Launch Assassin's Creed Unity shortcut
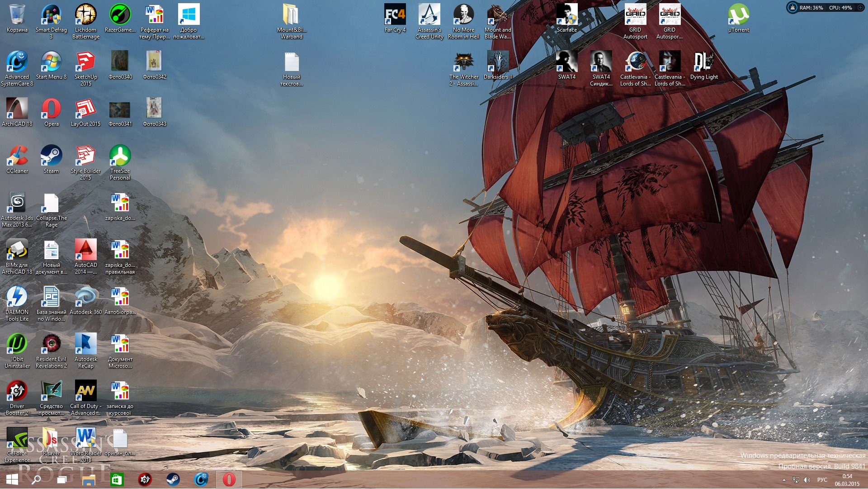Screen dimensions: 868x489 (x=429, y=21)
